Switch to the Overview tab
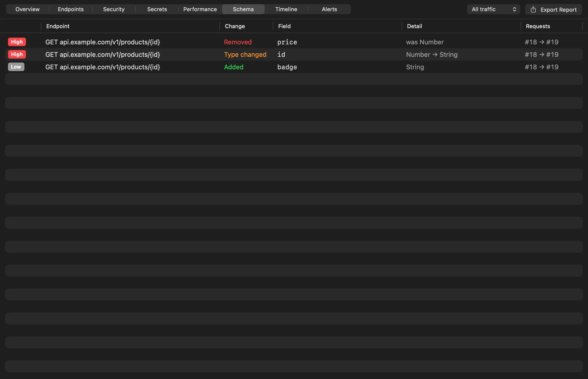 point(27,9)
